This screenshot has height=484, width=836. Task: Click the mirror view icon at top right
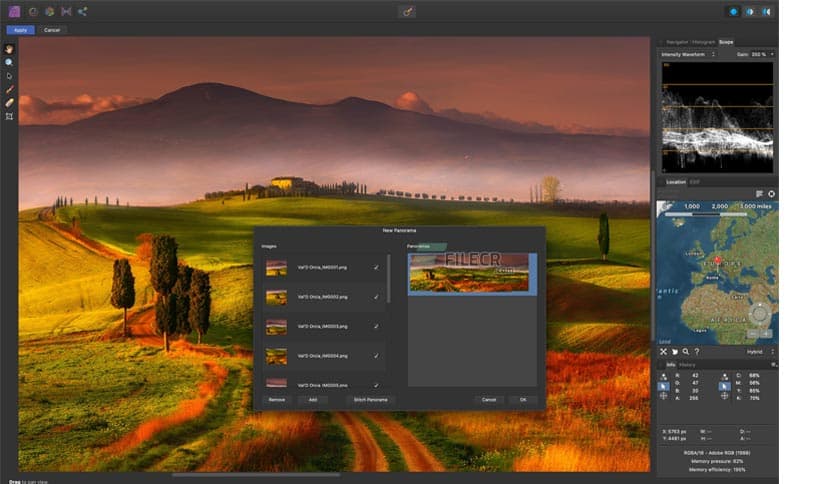coord(766,12)
